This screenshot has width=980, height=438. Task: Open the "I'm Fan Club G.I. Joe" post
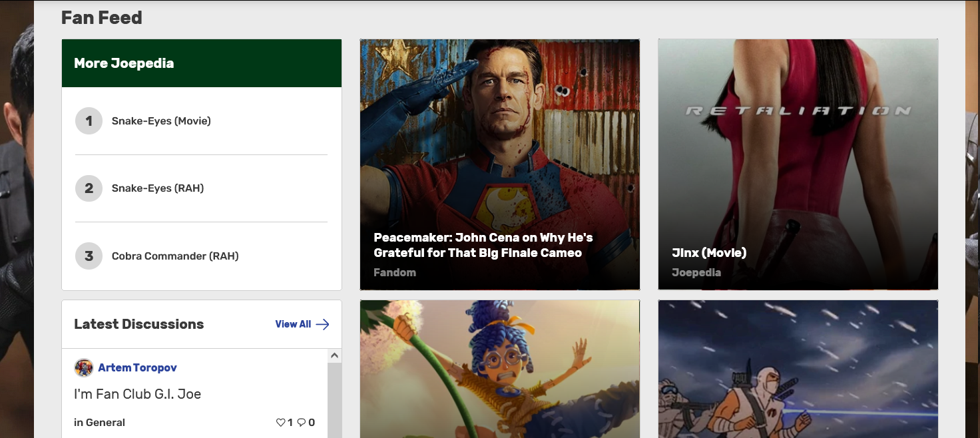point(138,394)
